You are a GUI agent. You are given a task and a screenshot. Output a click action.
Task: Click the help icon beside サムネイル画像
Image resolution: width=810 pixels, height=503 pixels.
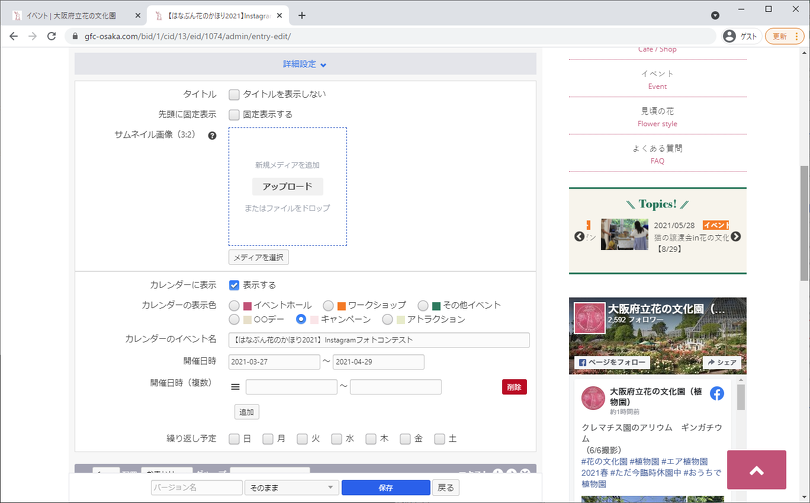click(212, 135)
